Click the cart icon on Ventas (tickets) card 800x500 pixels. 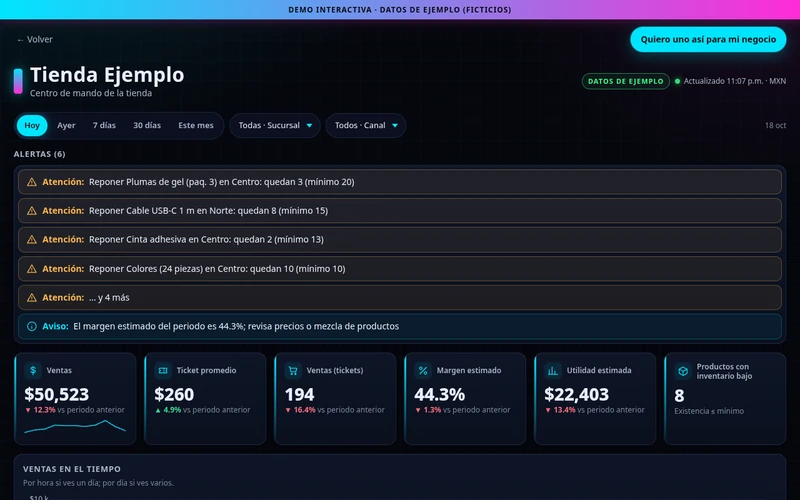point(293,370)
